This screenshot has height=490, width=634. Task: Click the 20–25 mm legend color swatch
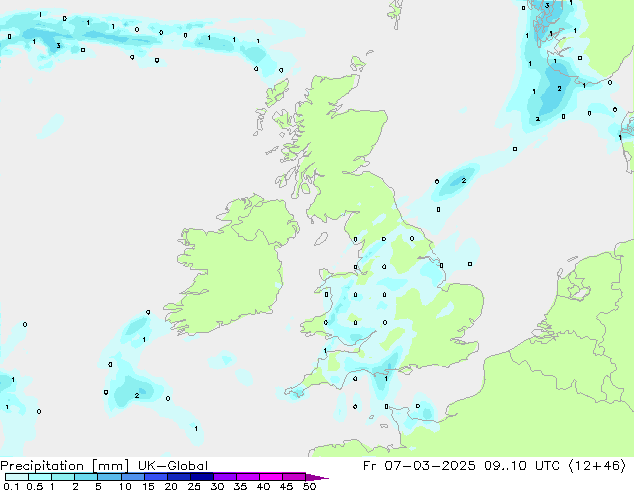click(179, 477)
